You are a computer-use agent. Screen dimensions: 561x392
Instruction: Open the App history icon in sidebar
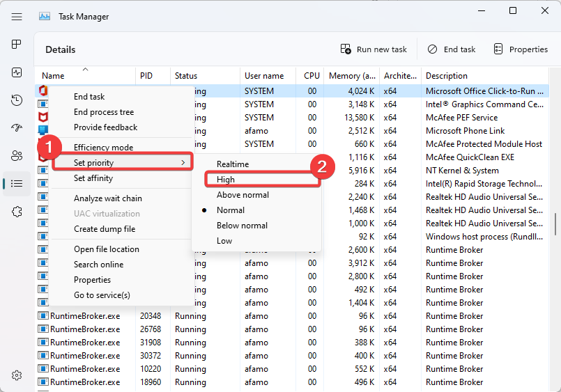(17, 100)
